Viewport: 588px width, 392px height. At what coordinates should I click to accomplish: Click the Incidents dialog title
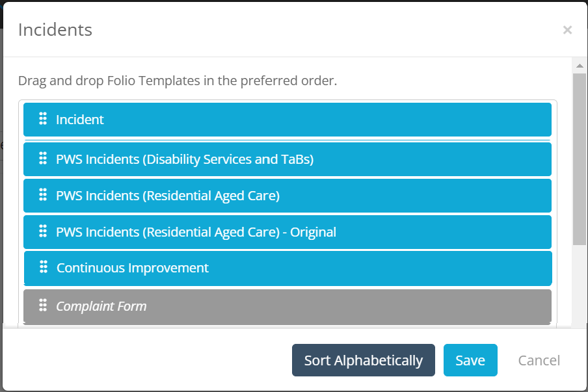coord(55,30)
